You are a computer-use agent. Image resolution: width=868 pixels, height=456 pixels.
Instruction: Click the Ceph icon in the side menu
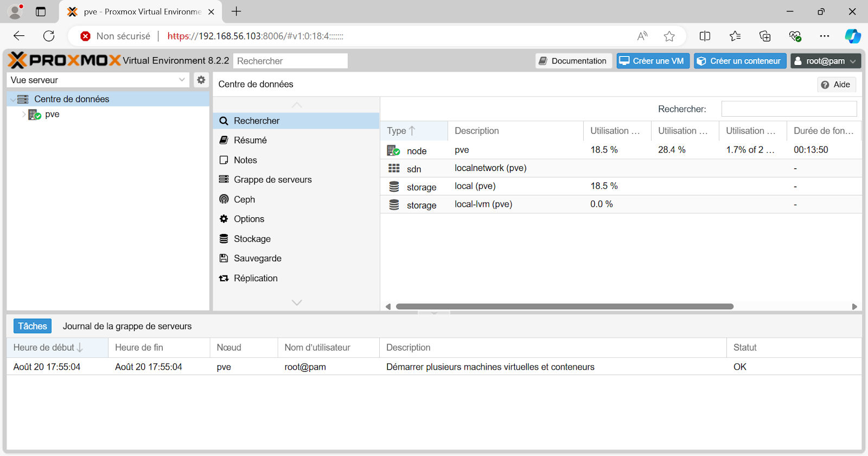click(x=224, y=199)
